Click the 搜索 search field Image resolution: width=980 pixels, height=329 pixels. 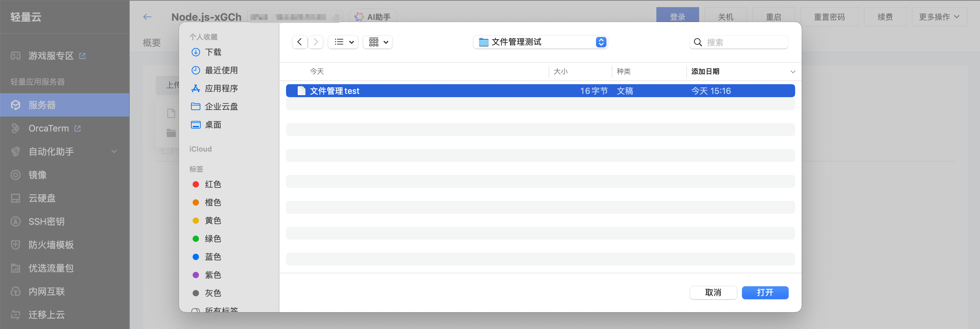coord(742,42)
